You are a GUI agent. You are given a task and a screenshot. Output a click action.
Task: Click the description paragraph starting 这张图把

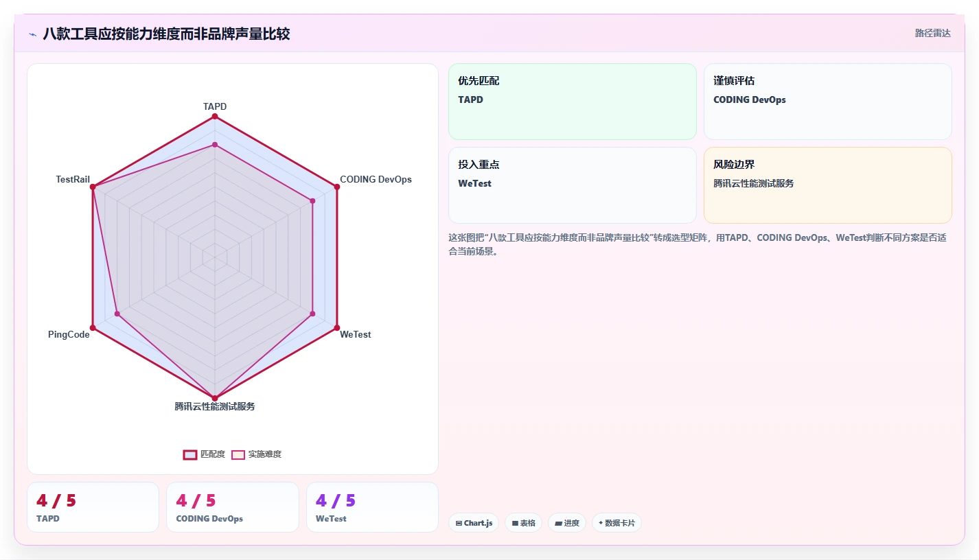(x=698, y=244)
